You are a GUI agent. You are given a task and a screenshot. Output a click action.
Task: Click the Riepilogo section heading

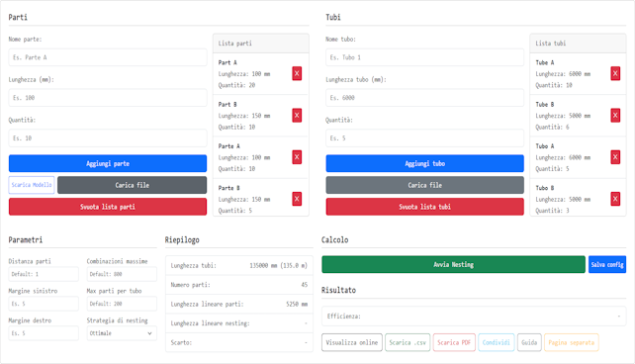click(x=182, y=239)
